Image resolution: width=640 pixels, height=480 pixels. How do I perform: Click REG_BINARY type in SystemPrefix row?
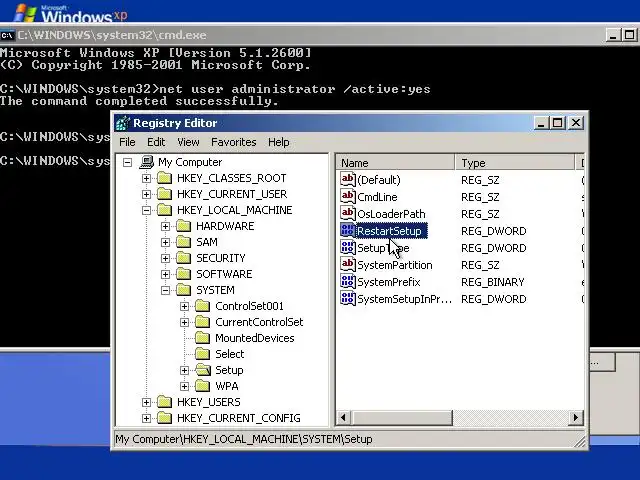(493, 282)
